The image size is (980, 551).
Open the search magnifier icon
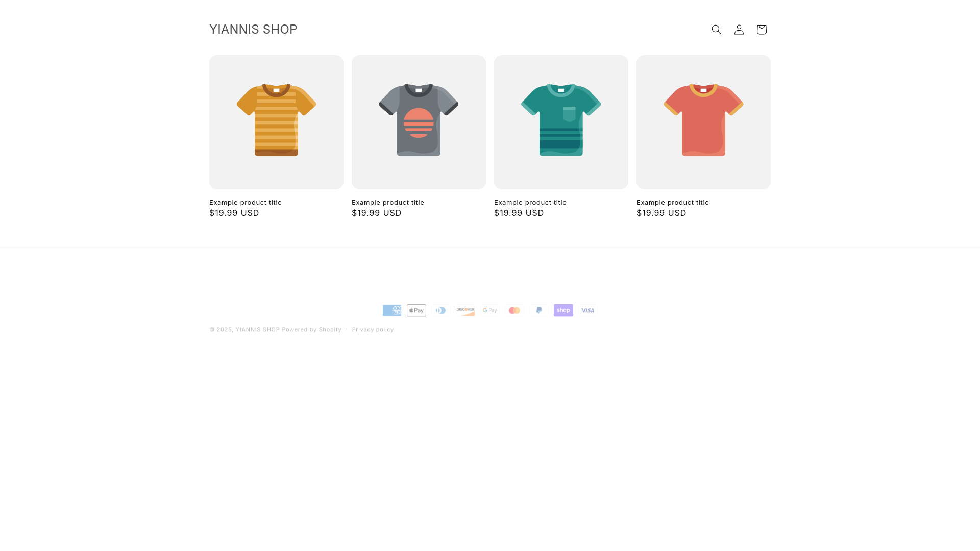point(716,30)
